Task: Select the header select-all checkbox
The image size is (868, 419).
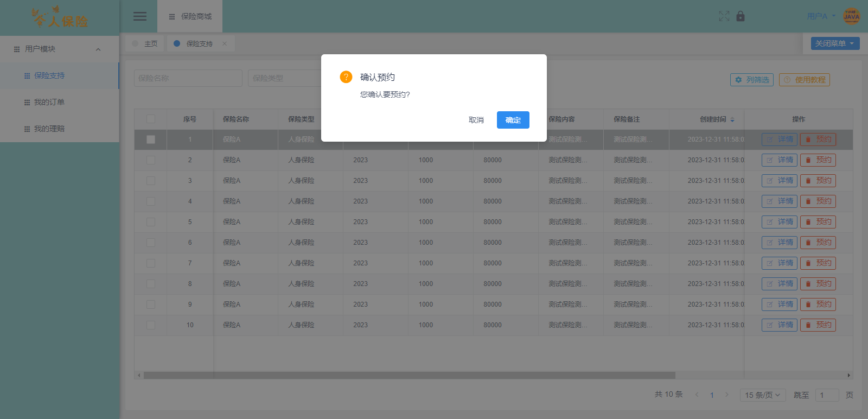Action: (151, 119)
